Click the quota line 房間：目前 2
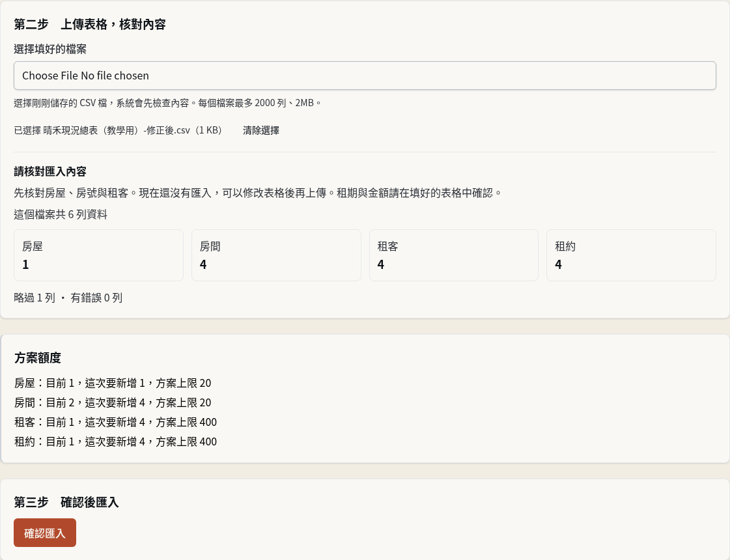730x560 pixels. 113,402
